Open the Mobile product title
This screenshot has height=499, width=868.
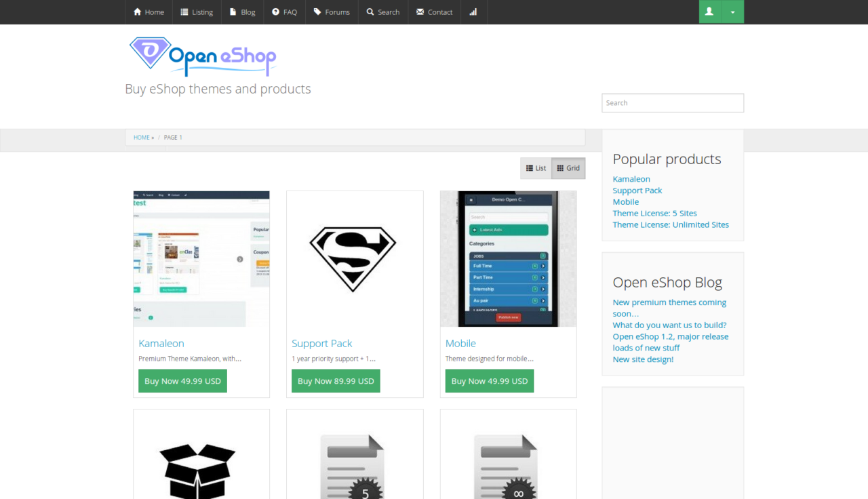coord(460,344)
